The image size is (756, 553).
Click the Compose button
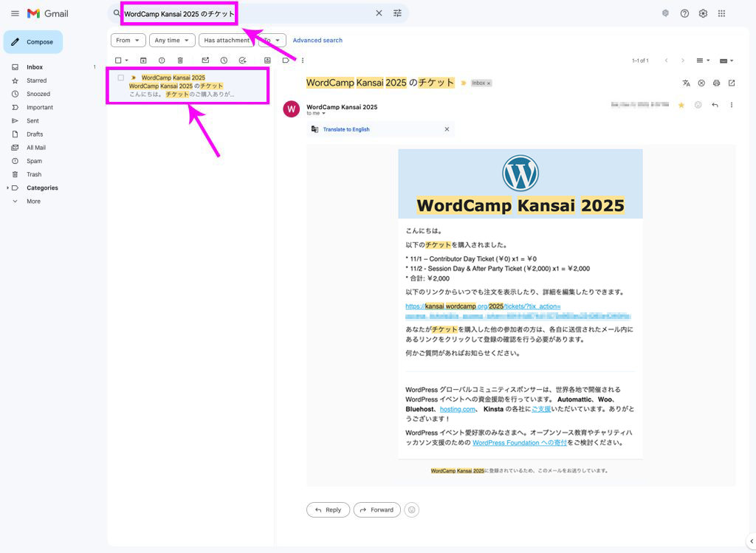tap(33, 42)
